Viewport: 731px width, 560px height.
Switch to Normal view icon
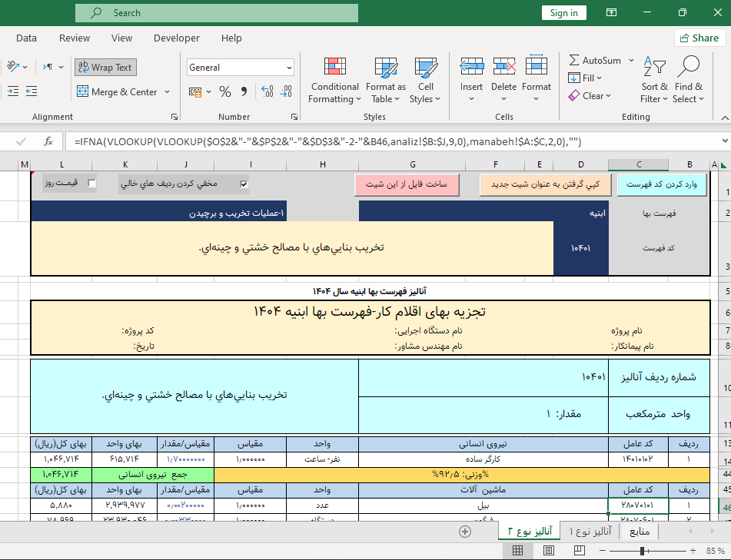pyautogui.click(x=517, y=551)
